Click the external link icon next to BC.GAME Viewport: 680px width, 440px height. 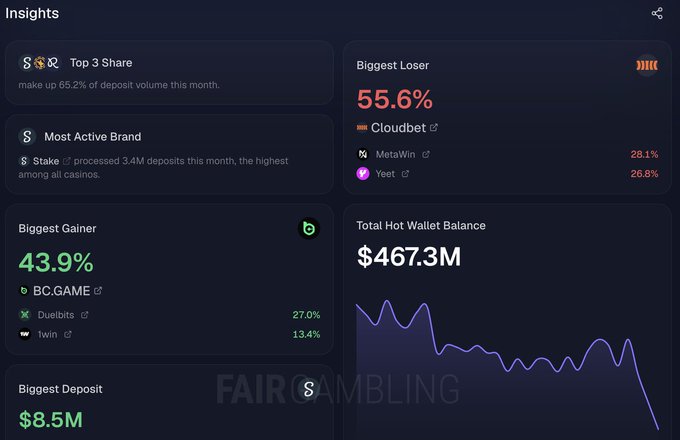(98, 290)
